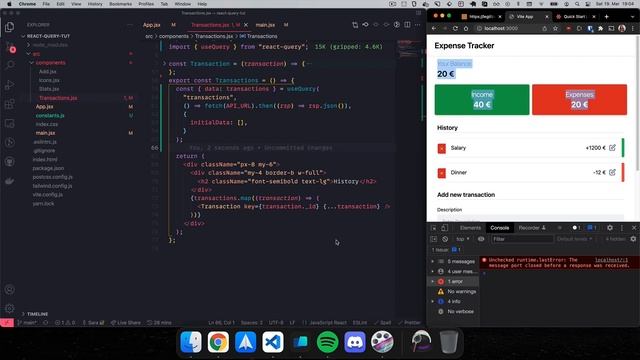Viewport: 640px width, 360px height.
Task: Click the Filter field in console
Action: pos(522,239)
